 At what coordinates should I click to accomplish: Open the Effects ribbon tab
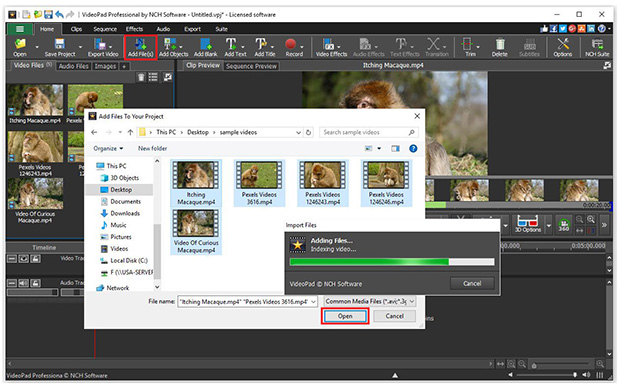point(134,29)
